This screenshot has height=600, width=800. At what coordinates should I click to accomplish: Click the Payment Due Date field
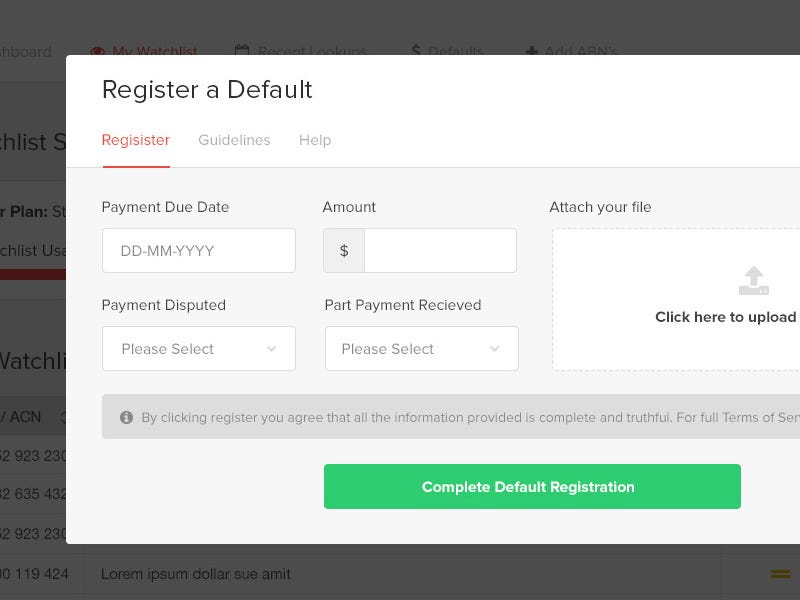199,251
